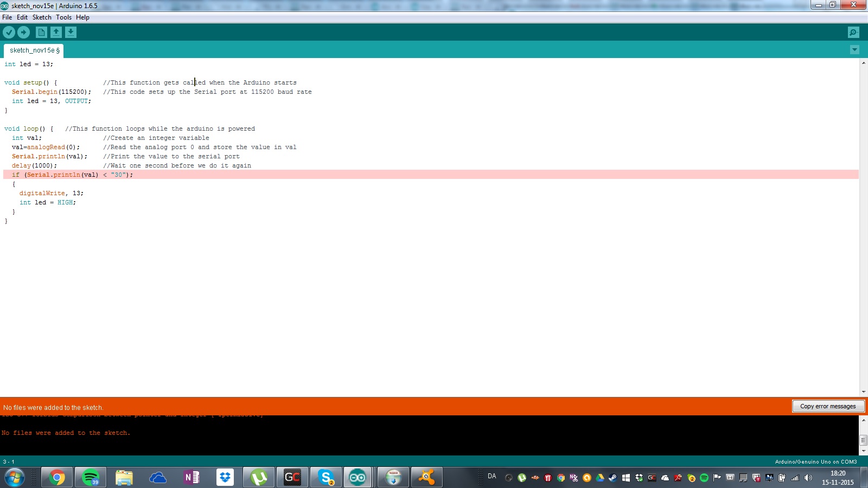The image size is (868, 488).
Task: Click the network signal tray icon
Action: (x=795, y=478)
